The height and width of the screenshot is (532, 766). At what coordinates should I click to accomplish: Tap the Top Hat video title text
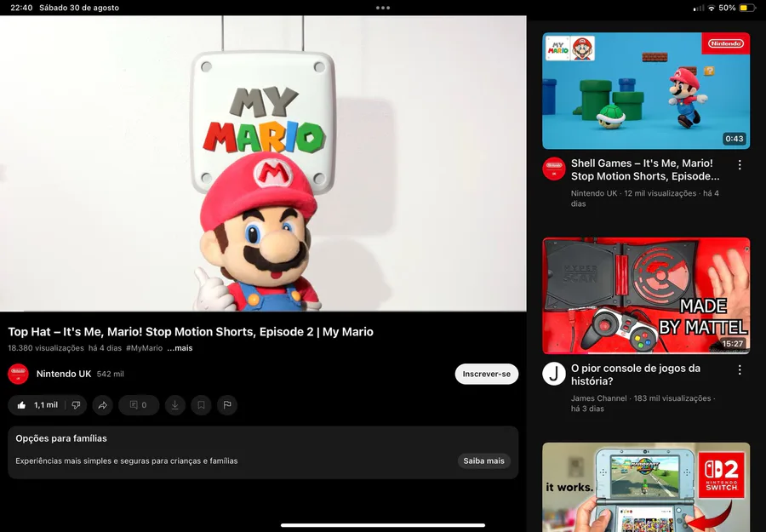[x=191, y=332]
